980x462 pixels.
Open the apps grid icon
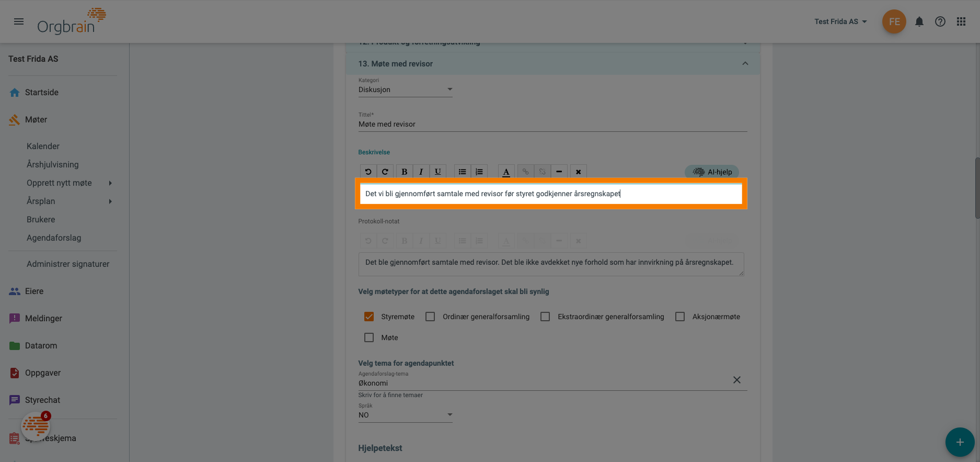coord(961,21)
